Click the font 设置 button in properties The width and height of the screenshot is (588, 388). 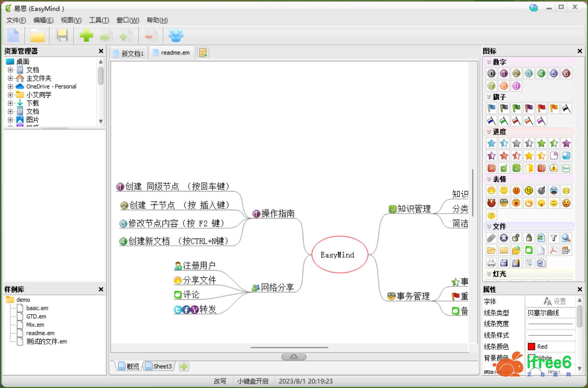(554, 301)
